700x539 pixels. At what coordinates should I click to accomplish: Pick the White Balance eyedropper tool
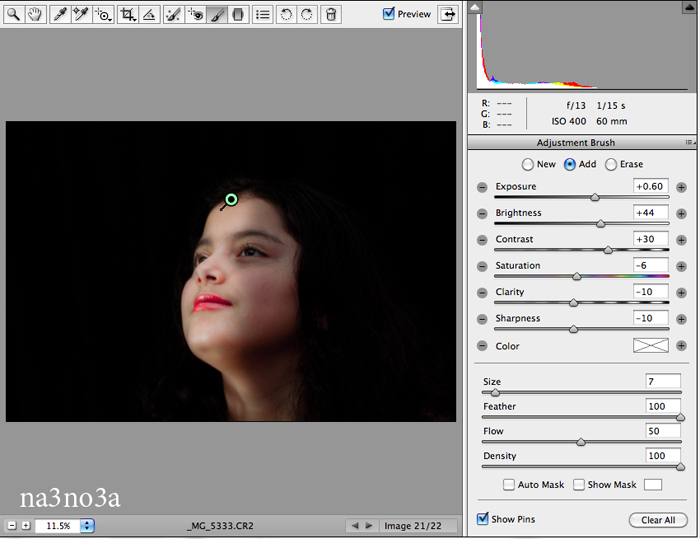(60, 14)
